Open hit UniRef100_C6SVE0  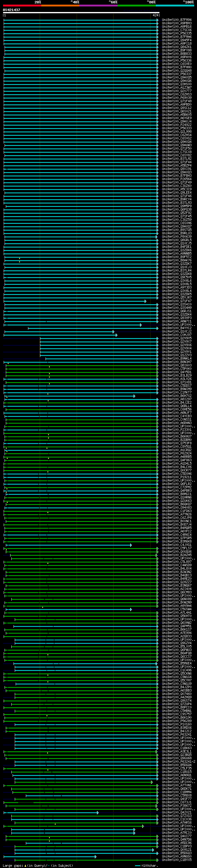point(177,64)
